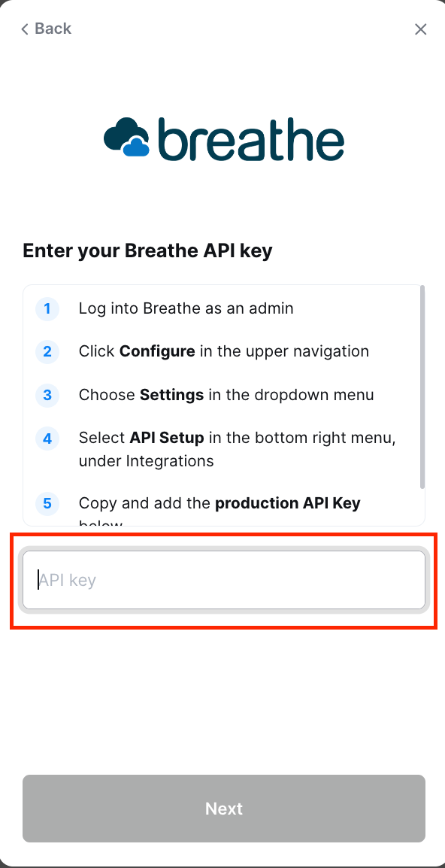The width and height of the screenshot is (445, 868).
Task: Click the 'Log into Breathe as an admin' step
Action: coord(186,308)
